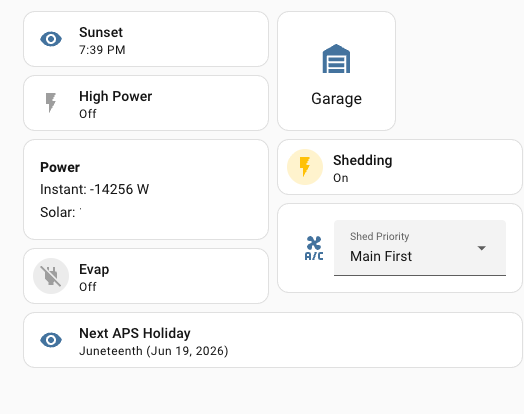Screen dimensions: 524x414
Task: Click the High Power Off state text
Action: point(88,114)
